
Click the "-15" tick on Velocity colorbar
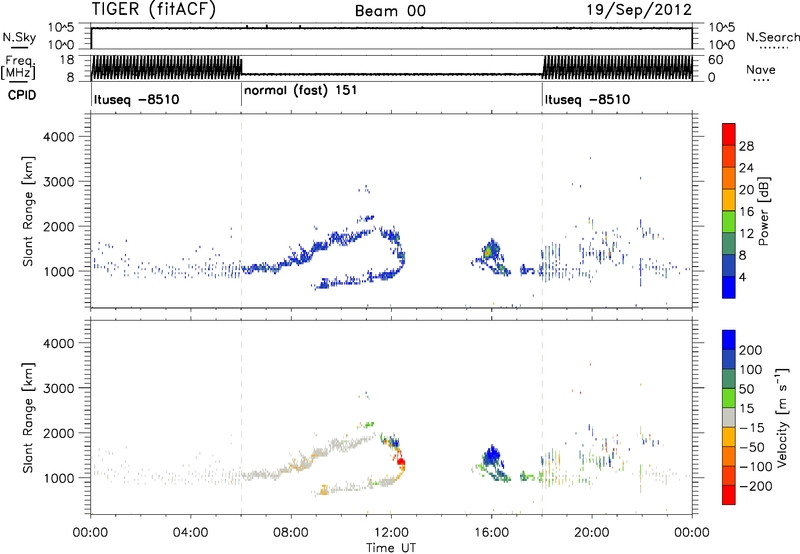pyautogui.click(x=751, y=428)
